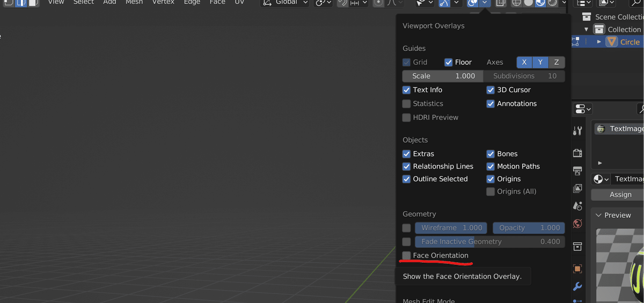Collapse the Collection in the outliner

587,29
